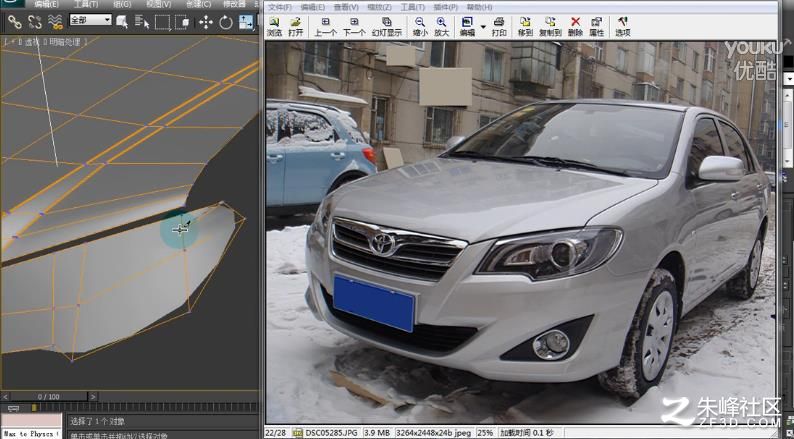Open 编辑(E) menu in 3ds Max
This screenshot has height=439, width=794.
pyautogui.click(x=46, y=4)
